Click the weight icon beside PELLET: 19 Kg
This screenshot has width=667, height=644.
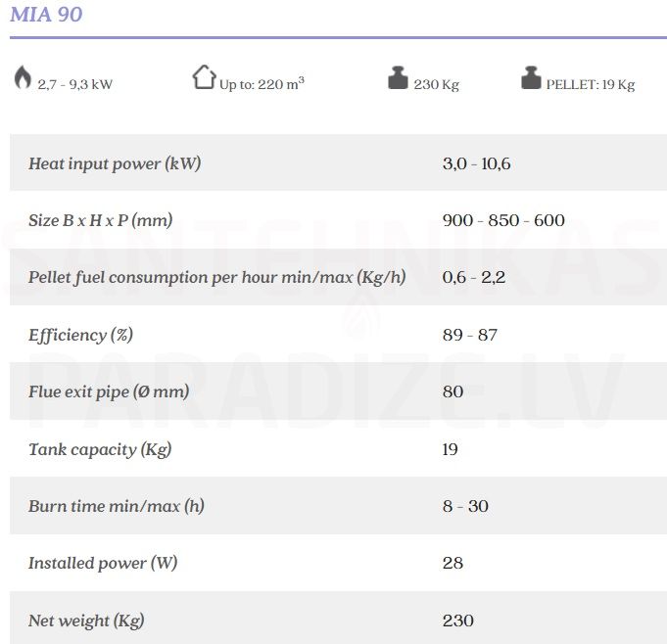[x=531, y=77]
